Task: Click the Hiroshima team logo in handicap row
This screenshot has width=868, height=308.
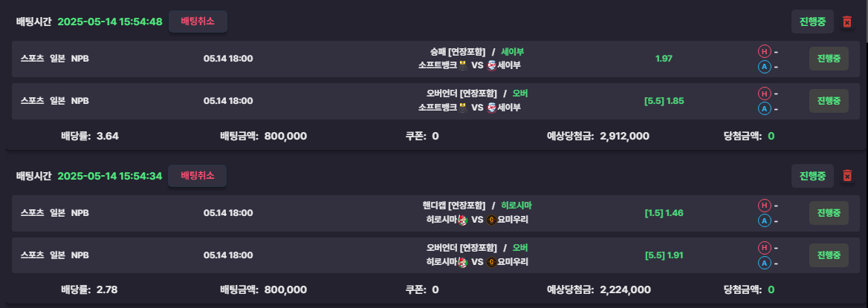Action: coord(463,220)
